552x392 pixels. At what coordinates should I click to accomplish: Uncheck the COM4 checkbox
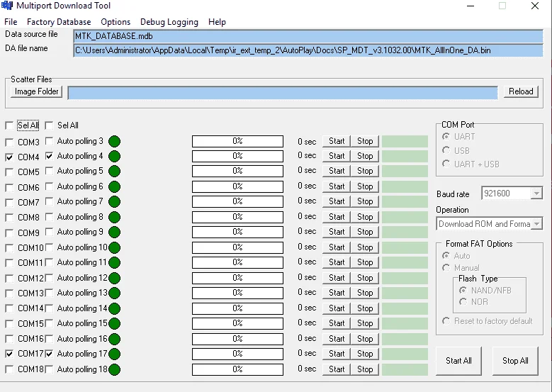tap(9, 157)
